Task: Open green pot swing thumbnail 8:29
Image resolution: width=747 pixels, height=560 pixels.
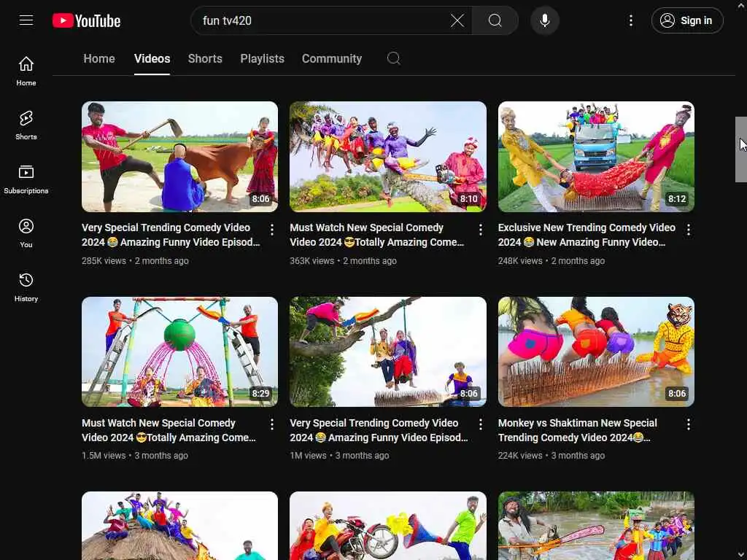Action: point(179,351)
